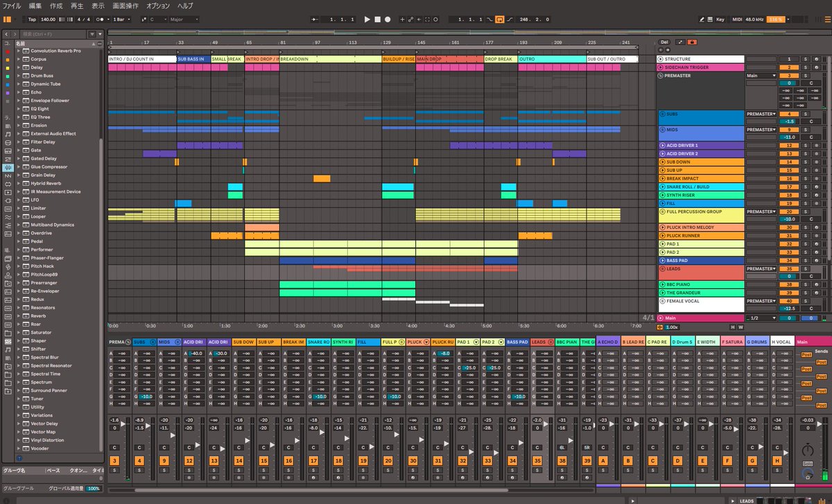Toggle the ACID DRIVER 1 track activator
The image size is (832, 504).
tap(788, 146)
